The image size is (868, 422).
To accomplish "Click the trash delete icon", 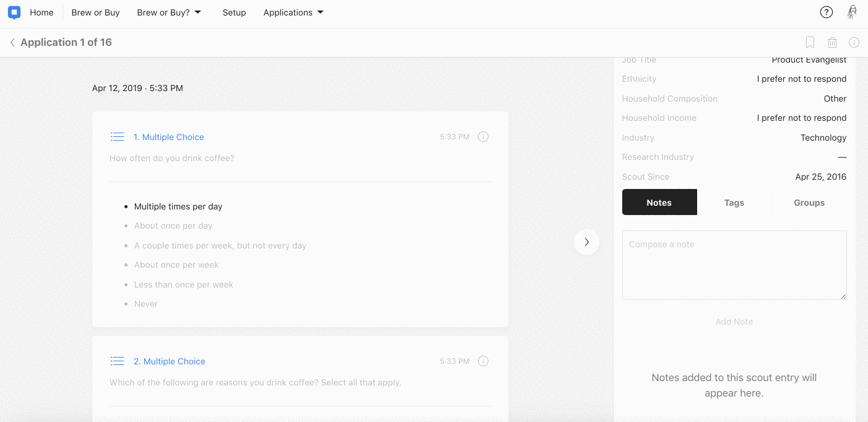I will point(832,43).
